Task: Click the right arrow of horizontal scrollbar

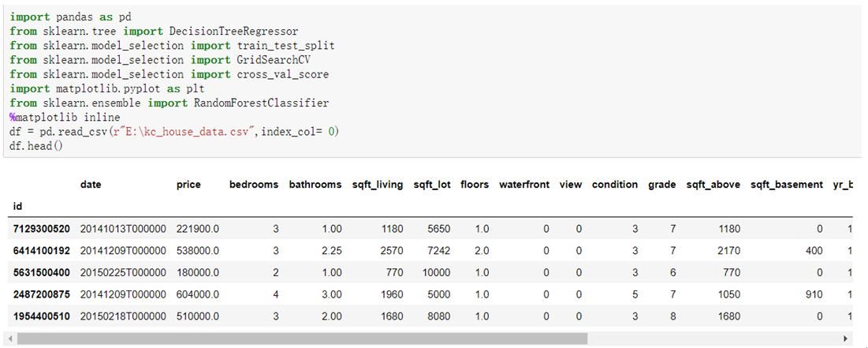Action: [x=847, y=339]
